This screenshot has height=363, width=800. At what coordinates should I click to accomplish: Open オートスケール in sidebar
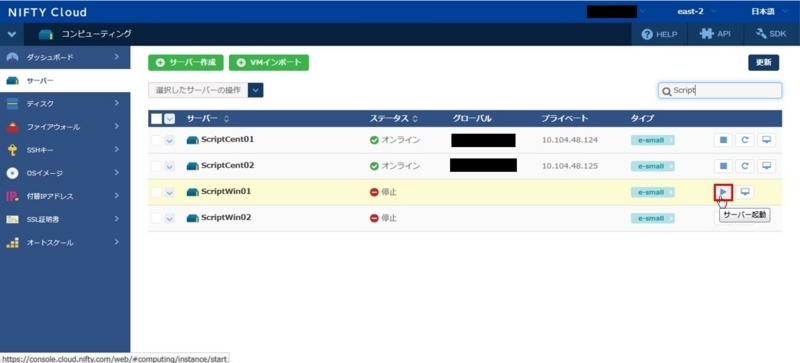[x=65, y=243]
